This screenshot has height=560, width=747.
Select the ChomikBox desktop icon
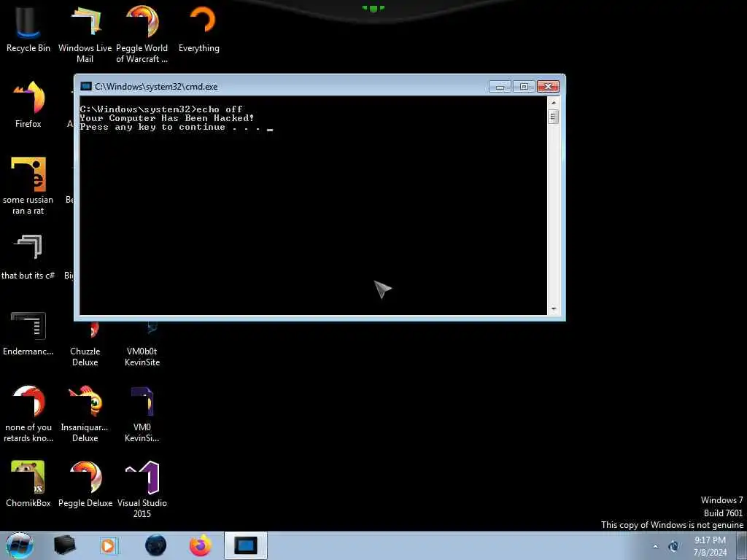(x=28, y=483)
